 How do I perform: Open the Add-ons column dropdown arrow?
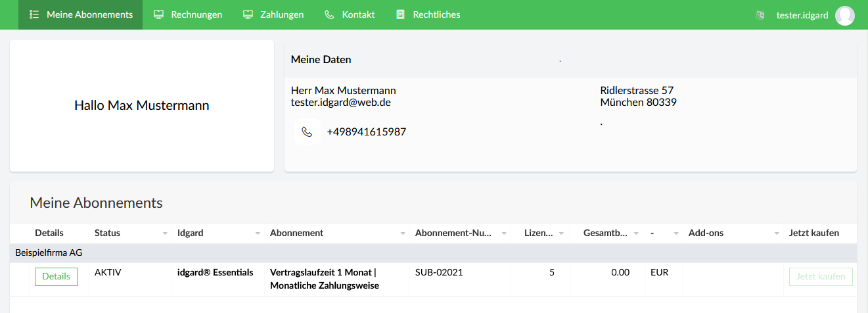[x=777, y=233]
